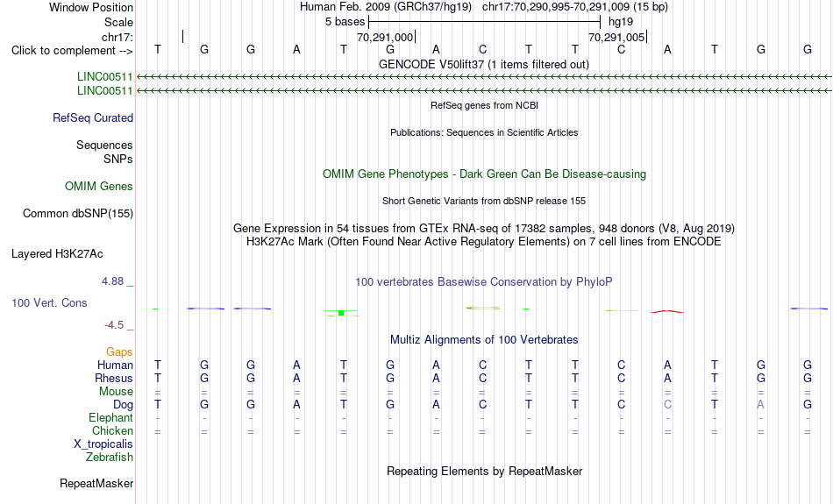The width and height of the screenshot is (833, 504).
Task: Select the 'Common dbSNP(155)' track label
Action: click(x=78, y=214)
